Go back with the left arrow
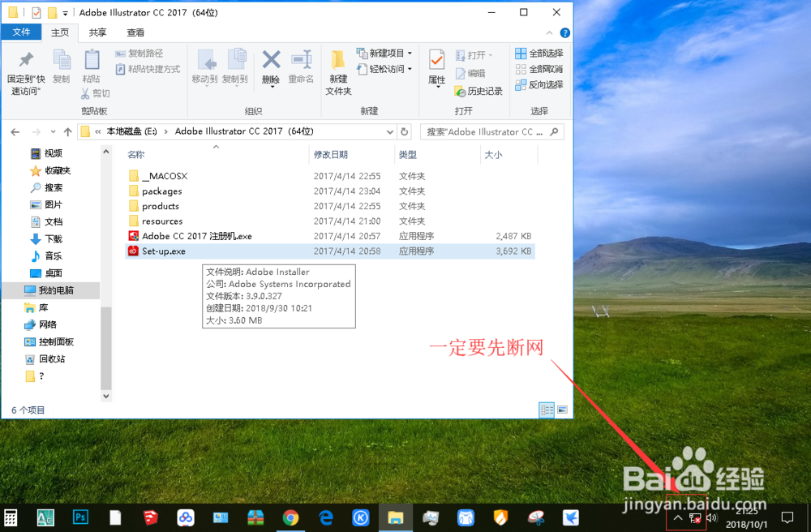 (15, 132)
